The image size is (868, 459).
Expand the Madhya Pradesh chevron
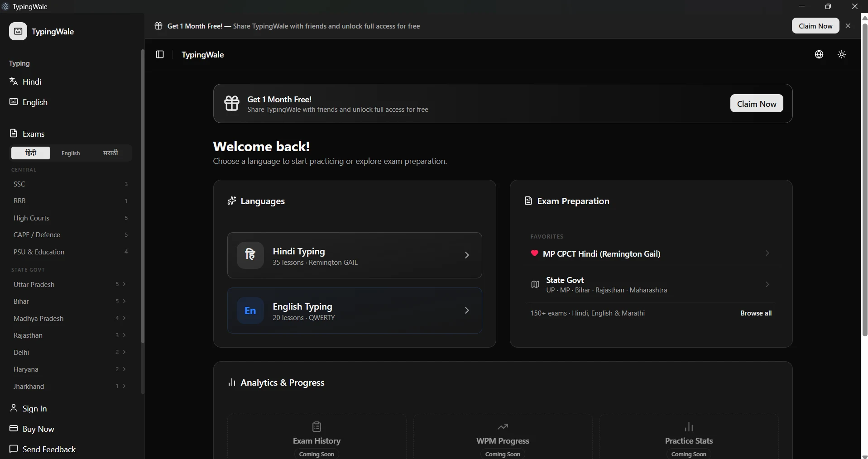tap(124, 318)
